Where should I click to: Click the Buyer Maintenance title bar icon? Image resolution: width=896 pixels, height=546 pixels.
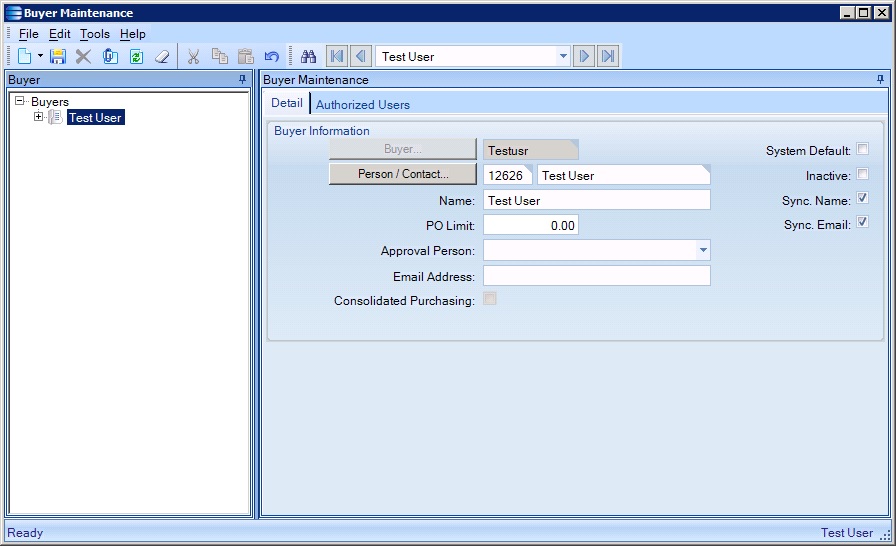(x=14, y=13)
